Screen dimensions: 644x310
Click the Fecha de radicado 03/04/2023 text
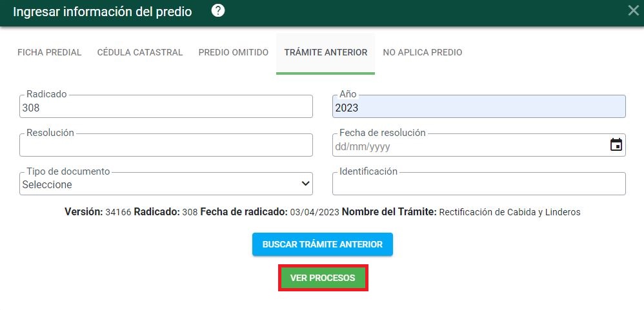point(270,212)
